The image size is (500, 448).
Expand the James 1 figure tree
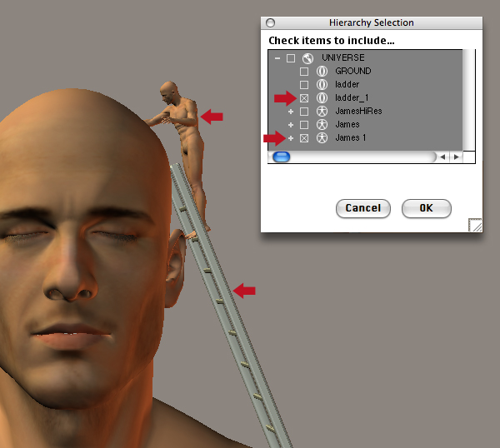coord(291,138)
